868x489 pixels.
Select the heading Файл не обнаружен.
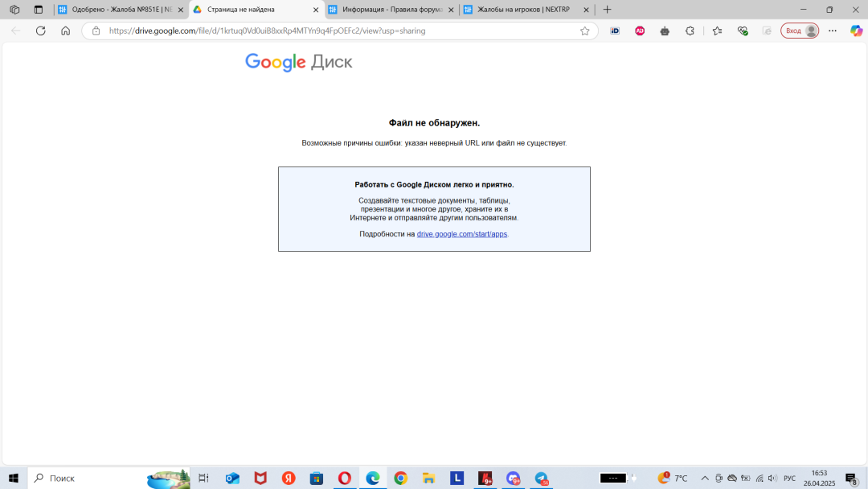(x=434, y=123)
